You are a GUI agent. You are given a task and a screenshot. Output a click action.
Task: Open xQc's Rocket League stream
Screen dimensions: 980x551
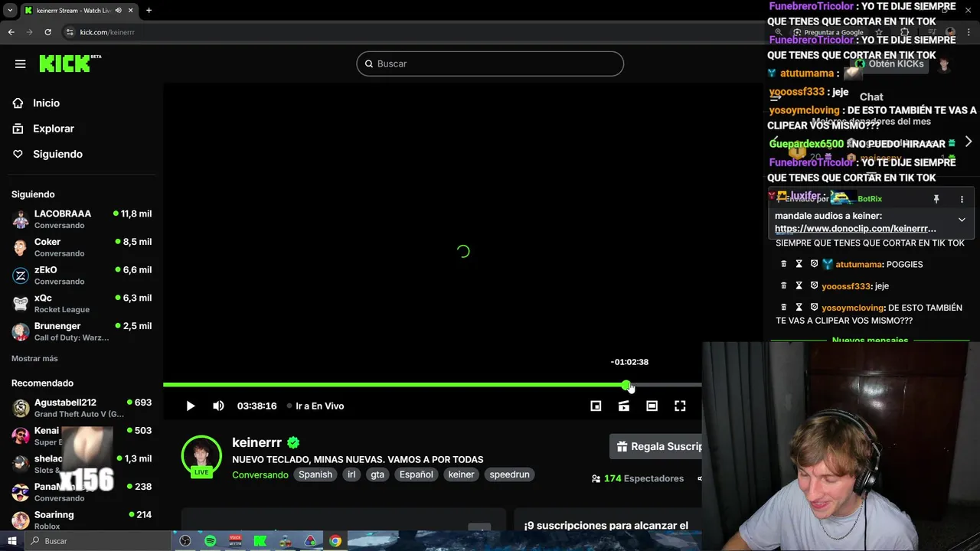point(82,303)
